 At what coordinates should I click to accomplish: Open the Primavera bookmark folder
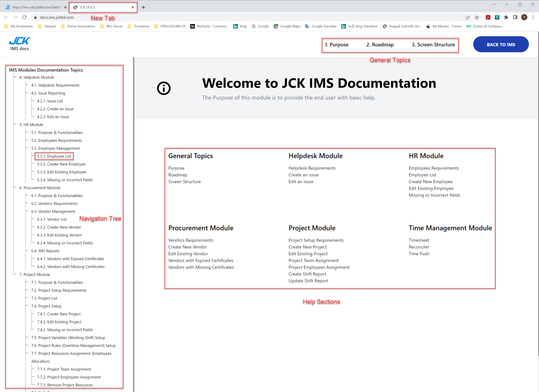click(x=138, y=26)
